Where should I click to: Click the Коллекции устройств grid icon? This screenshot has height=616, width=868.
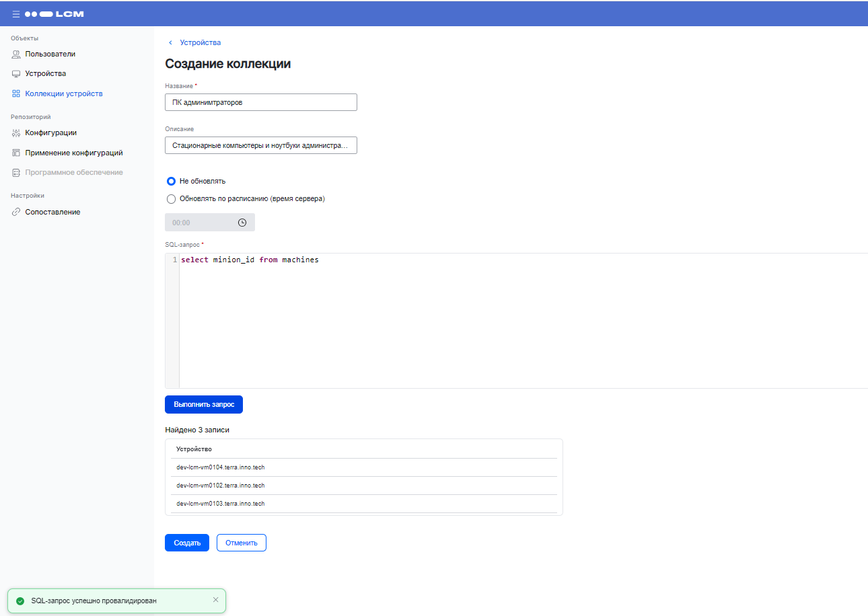16,94
